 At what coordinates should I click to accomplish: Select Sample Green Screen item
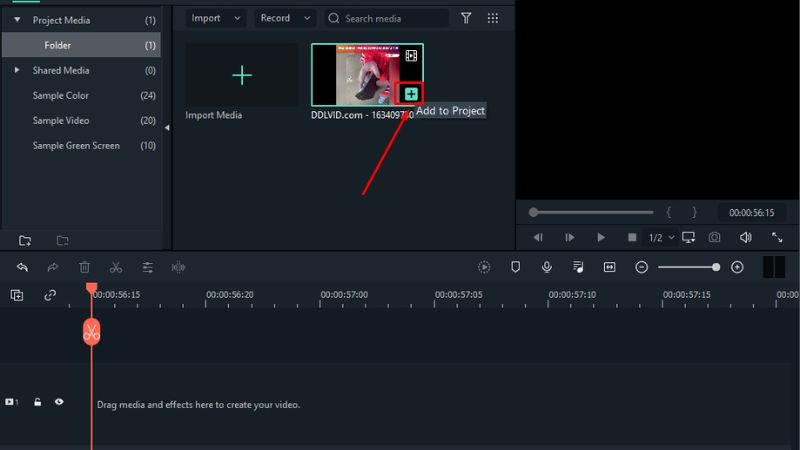[x=76, y=146]
